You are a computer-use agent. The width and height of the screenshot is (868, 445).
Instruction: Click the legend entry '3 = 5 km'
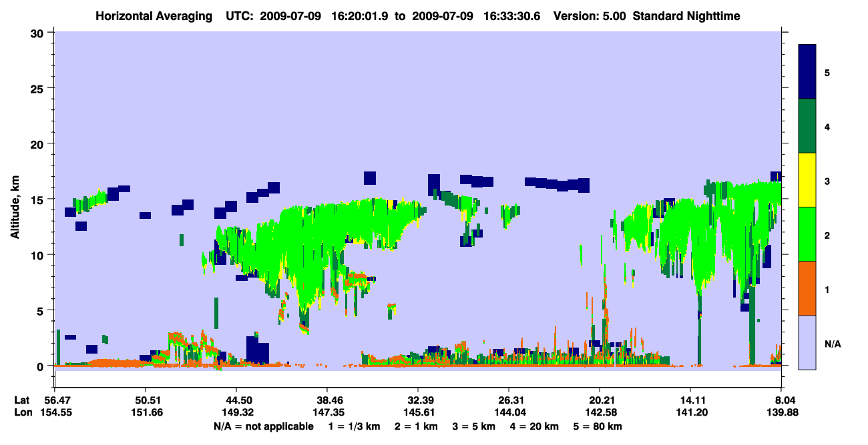(475, 426)
